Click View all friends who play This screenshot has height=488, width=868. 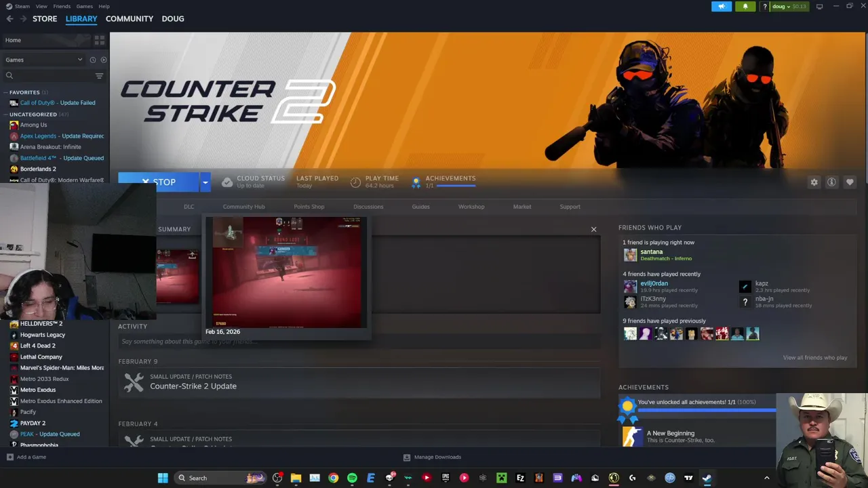[x=814, y=358]
